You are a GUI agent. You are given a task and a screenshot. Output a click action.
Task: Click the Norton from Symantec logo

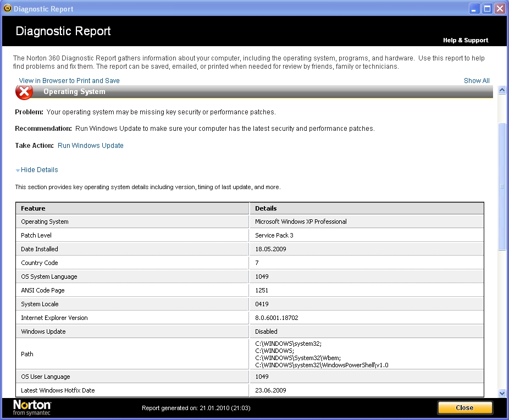tap(32, 408)
